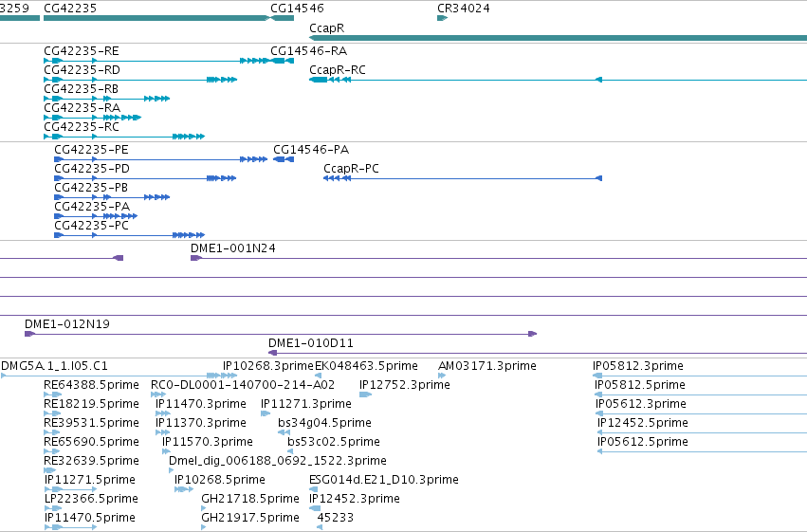Click transcript CG42235-RD label

82,70
